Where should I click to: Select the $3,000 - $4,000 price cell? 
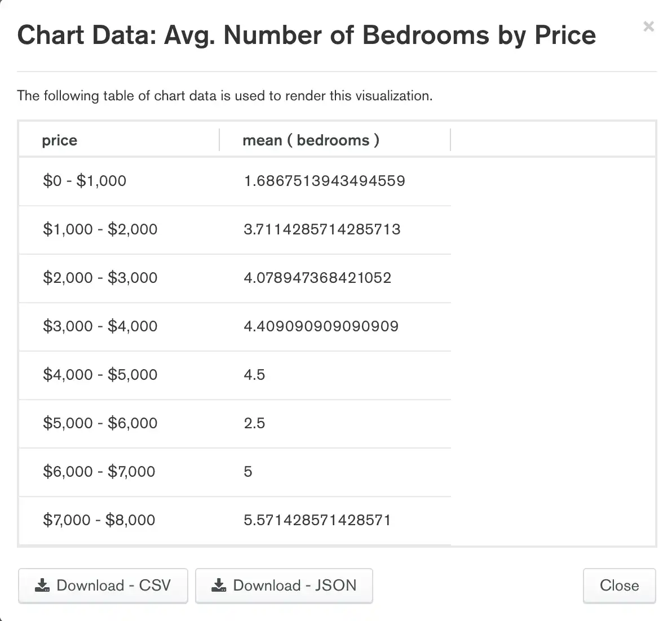100,326
